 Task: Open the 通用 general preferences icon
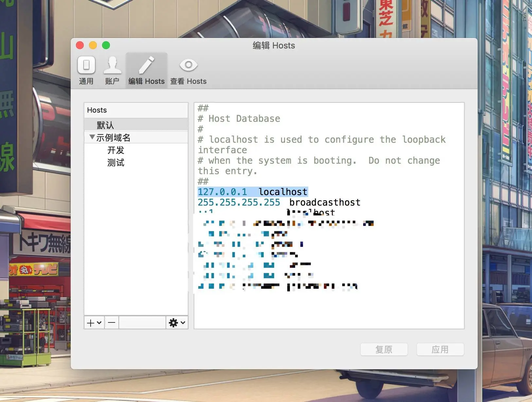coord(86,70)
